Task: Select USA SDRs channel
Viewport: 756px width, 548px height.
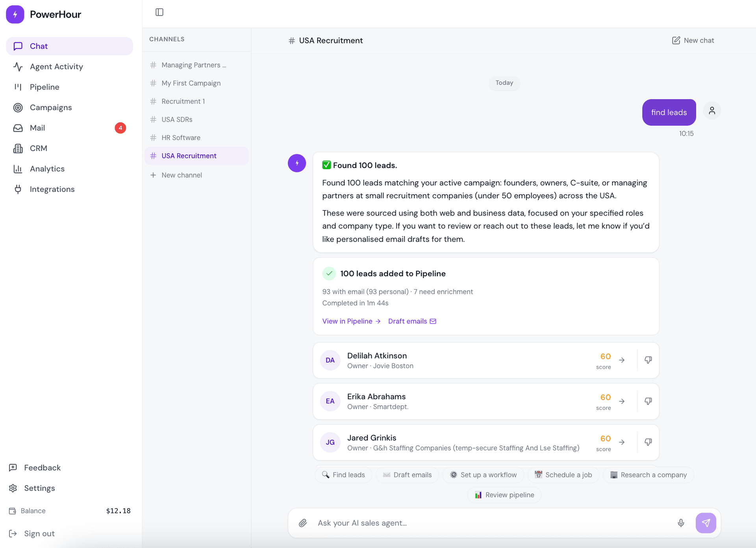Action: pos(196,119)
